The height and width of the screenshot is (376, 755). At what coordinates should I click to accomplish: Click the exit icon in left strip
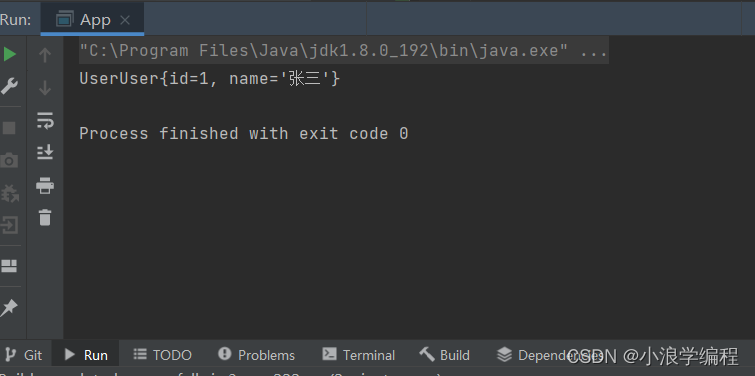[9, 225]
